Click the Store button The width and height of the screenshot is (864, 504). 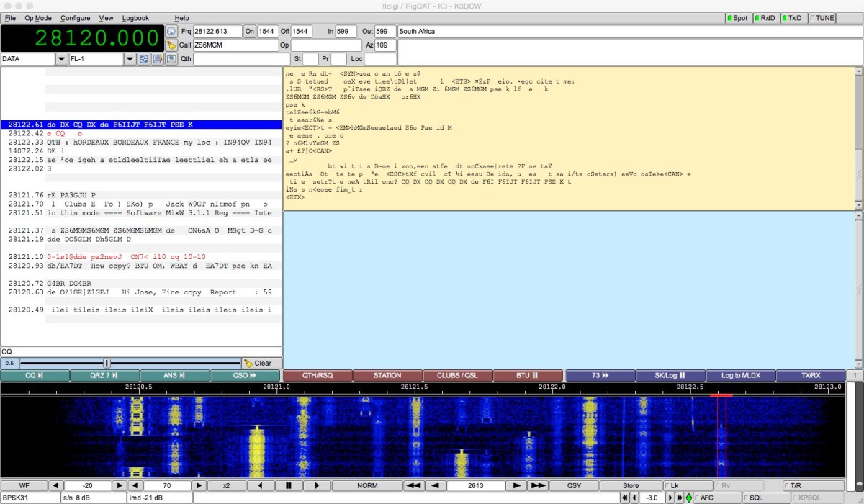pyautogui.click(x=631, y=485)
